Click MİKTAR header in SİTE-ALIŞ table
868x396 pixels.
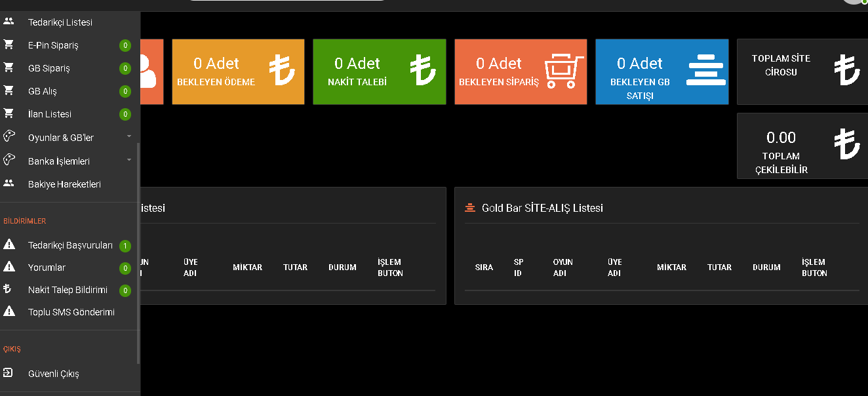point(671,267)
